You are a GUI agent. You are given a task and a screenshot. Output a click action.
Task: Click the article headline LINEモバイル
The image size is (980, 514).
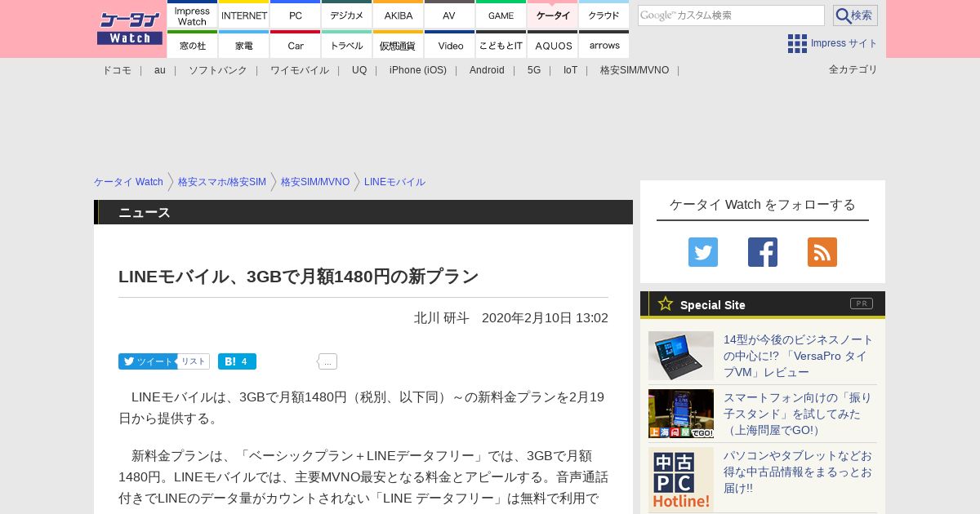click(298, 276)
